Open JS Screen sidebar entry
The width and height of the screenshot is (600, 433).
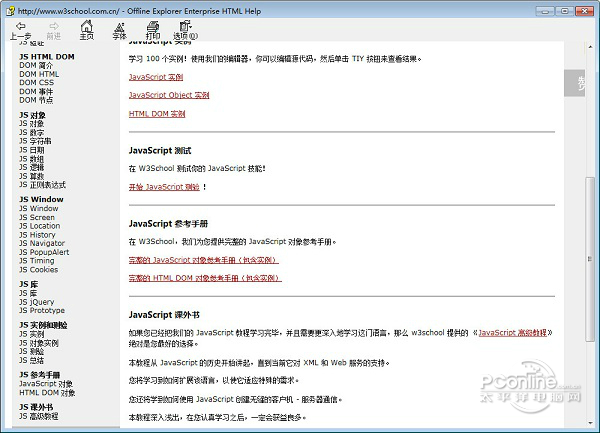(x=37, y=217)
